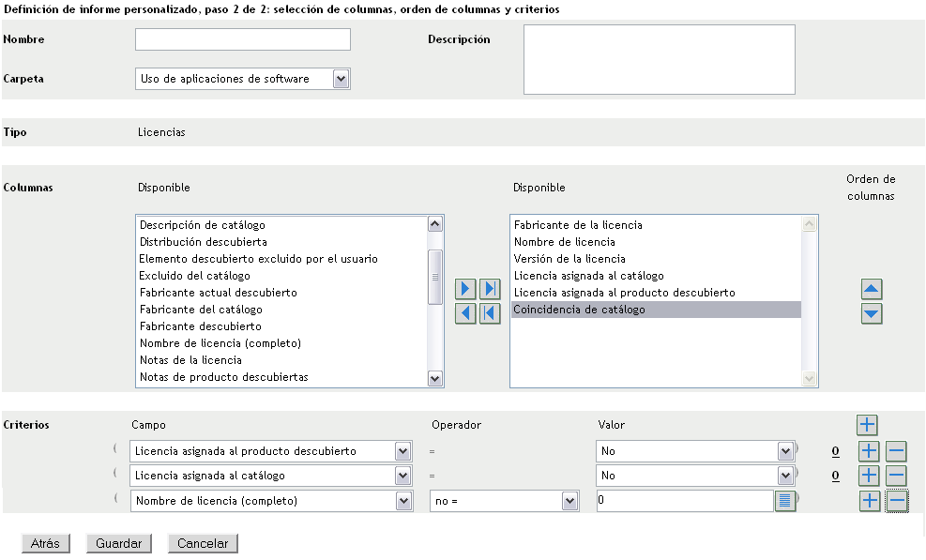Remove the 'Nombre de licencia (completo)' criterion row

(x=896, y=501)
